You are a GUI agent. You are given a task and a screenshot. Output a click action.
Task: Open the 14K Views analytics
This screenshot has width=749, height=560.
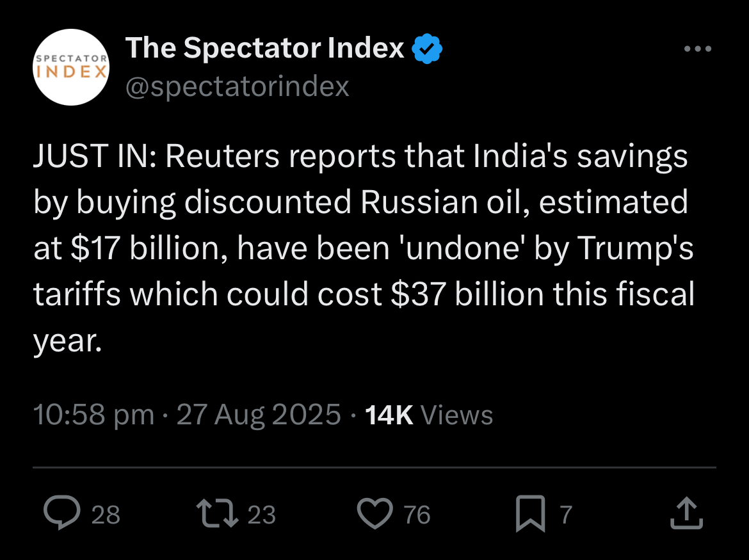429,415
